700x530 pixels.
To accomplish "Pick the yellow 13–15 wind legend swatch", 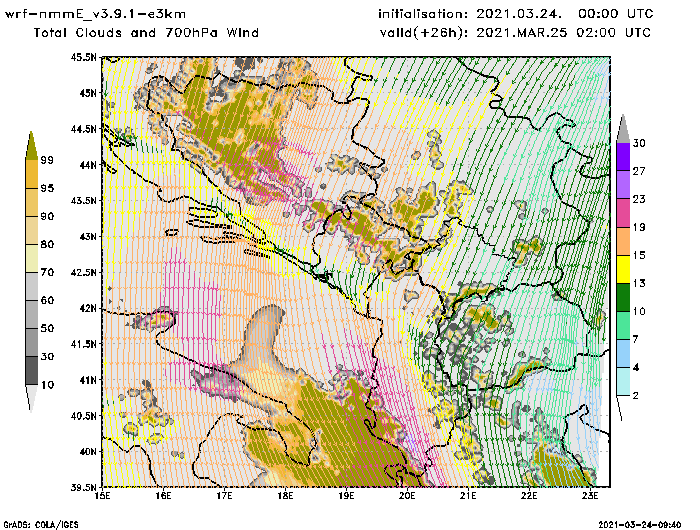I will [x=623, y=269].
